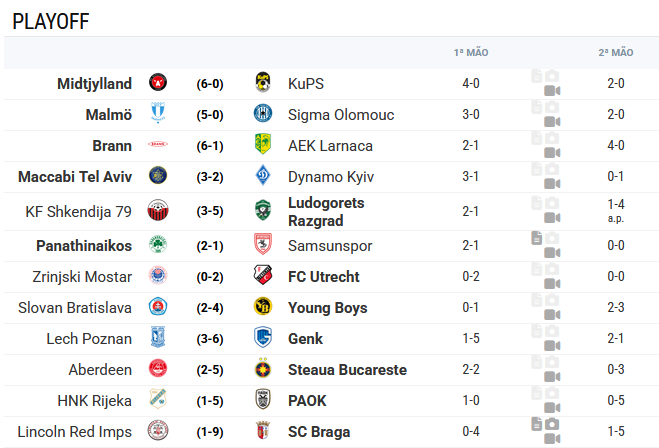
Task: Click the 2ª MÃO column header
Action: click(x=616, y=53)
